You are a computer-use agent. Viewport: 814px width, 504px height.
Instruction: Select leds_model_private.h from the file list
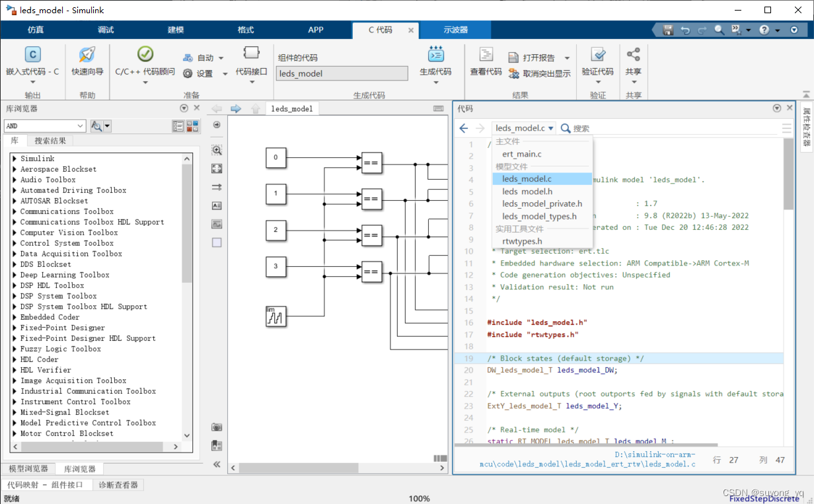point(542,204)
